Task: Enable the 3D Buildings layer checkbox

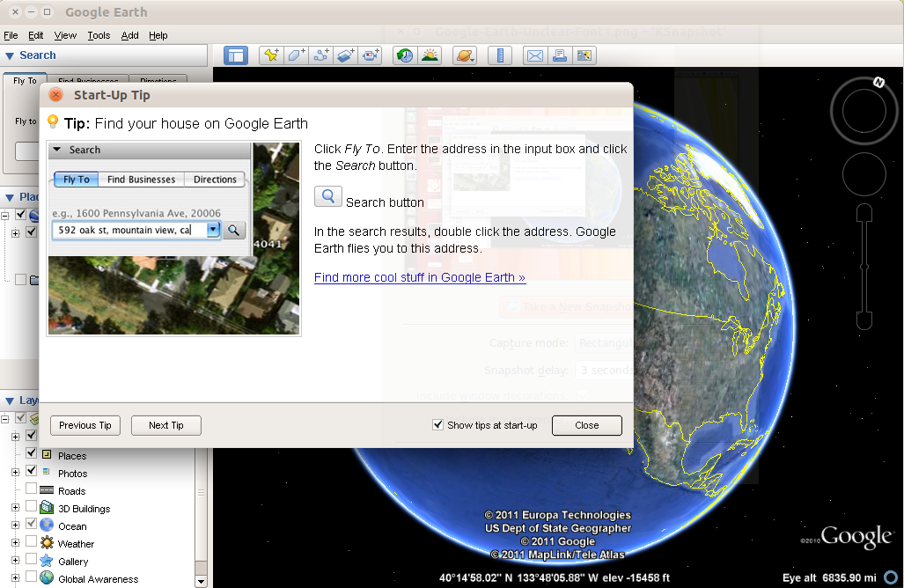Action: [31, 507]
